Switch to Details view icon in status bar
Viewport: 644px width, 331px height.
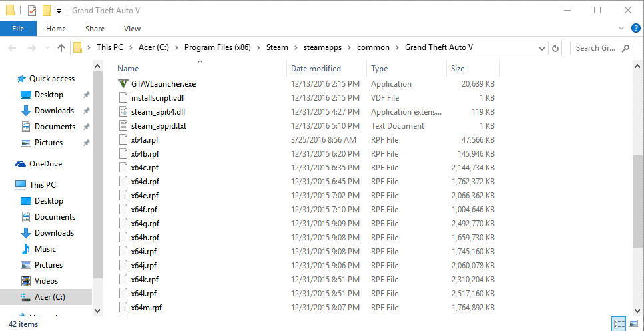[619, 324]
